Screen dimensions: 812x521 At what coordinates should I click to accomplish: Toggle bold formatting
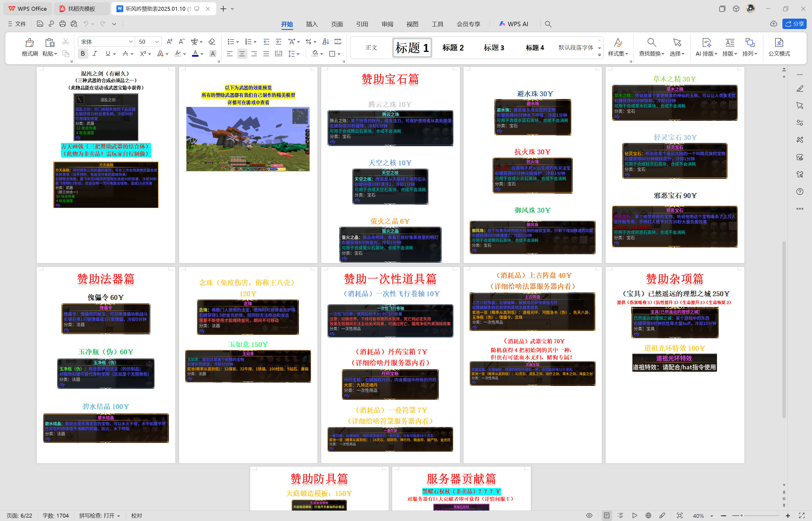83,54
